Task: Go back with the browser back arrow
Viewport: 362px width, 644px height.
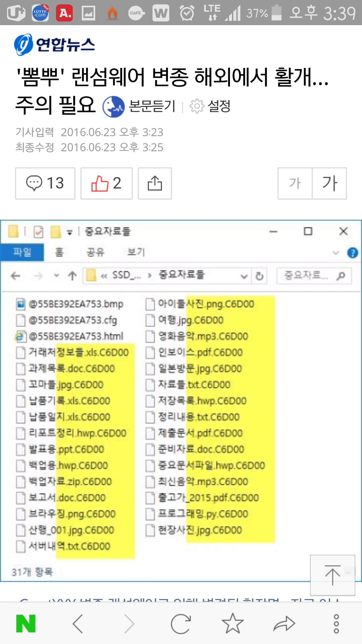Action: (78, 624)
